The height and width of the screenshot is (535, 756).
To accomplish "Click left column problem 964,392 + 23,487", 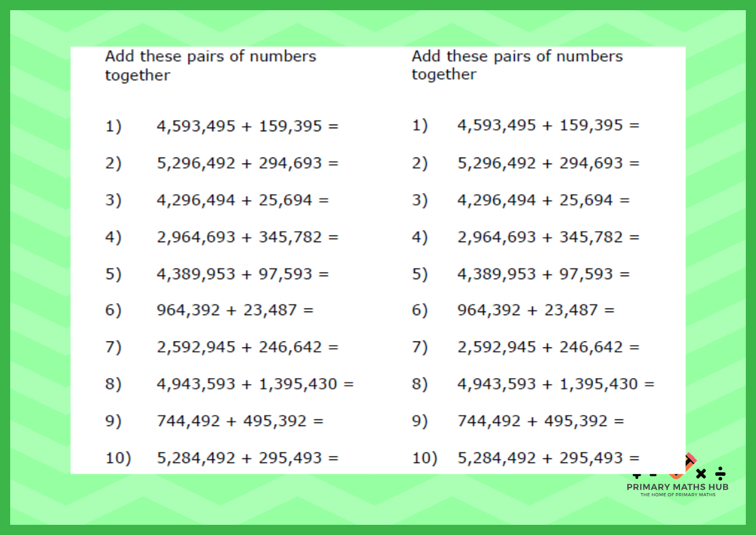I will (235, 310).
